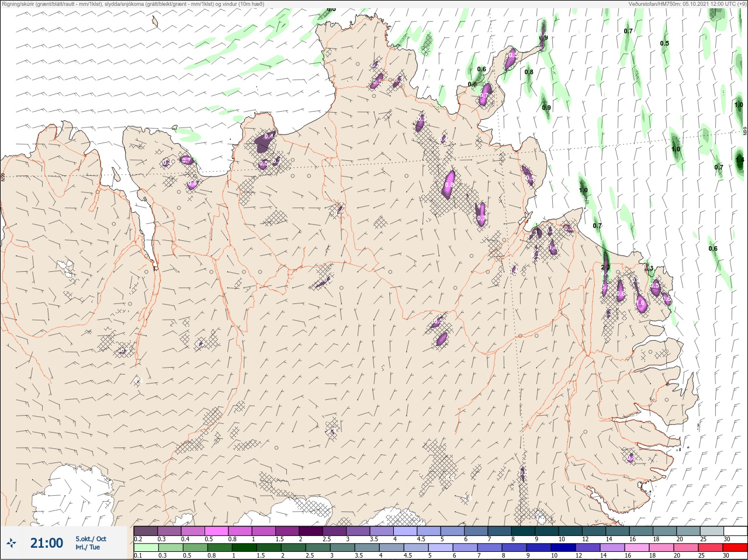
Task: Pick the red 30 mm rain legend swatch
Action: 735,548
